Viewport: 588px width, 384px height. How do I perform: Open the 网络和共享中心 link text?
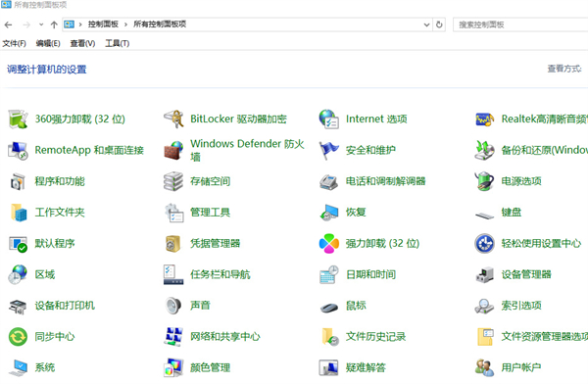[x=225, y=337]
